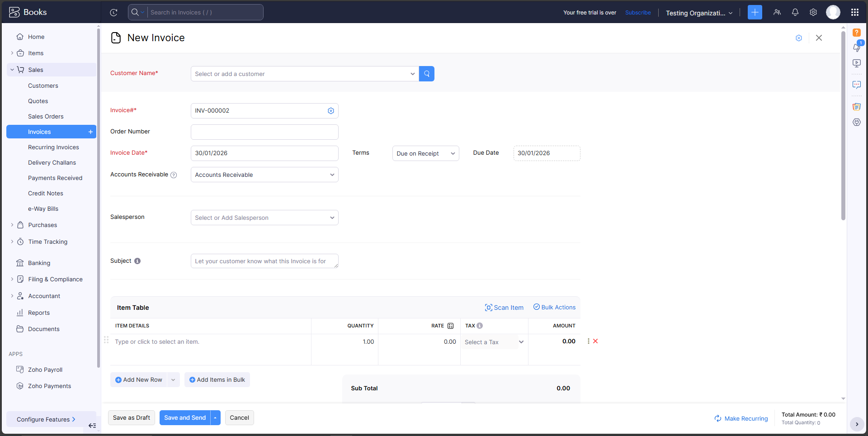Open the orange Help icon on right
The width and height of the screenshot is (868, 436).
click(857, 32)
